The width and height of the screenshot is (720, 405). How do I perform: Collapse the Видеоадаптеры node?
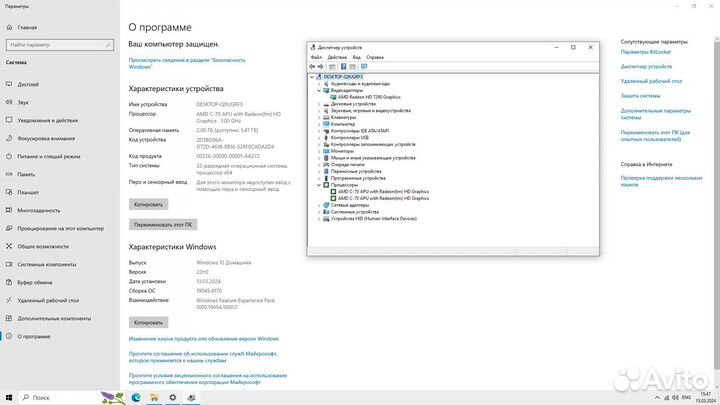(x=319, y=90)
